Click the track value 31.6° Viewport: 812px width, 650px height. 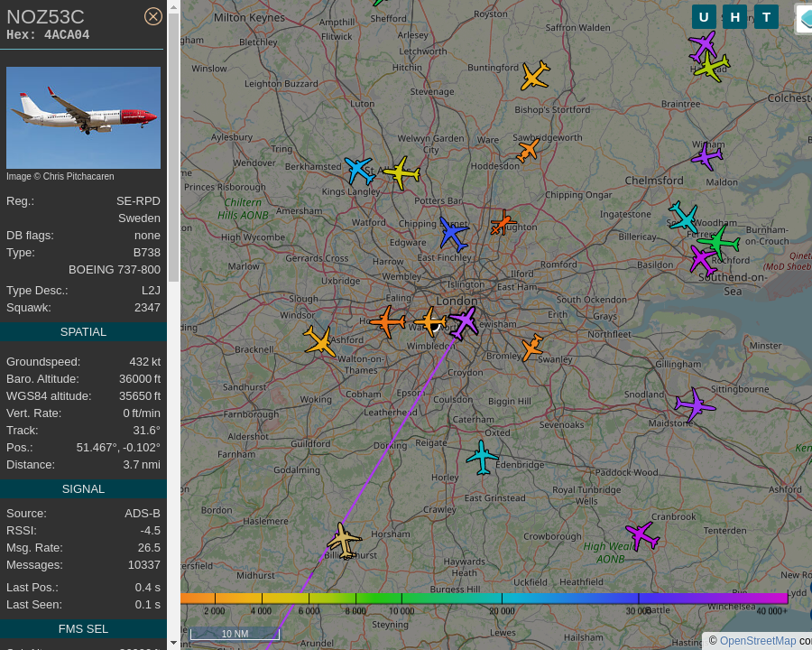146,431
